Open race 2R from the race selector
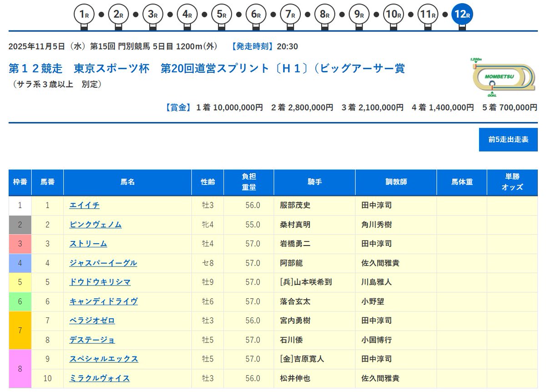546x392 pixels. pyautogui.click(x=117, y=14)
